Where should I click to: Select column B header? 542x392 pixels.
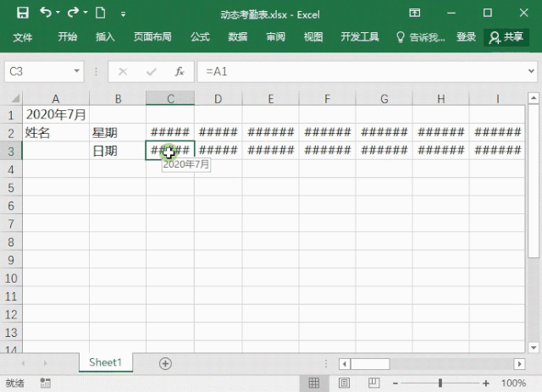118,99
